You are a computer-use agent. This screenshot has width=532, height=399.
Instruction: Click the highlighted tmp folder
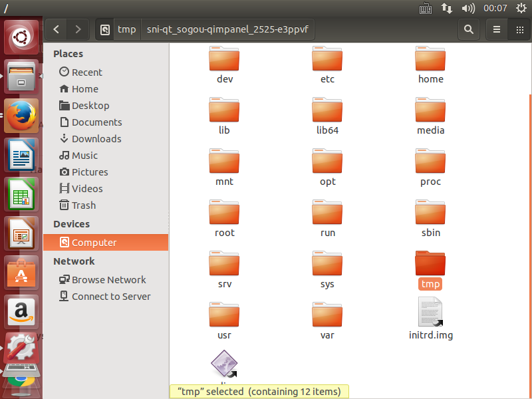[430, 270]
